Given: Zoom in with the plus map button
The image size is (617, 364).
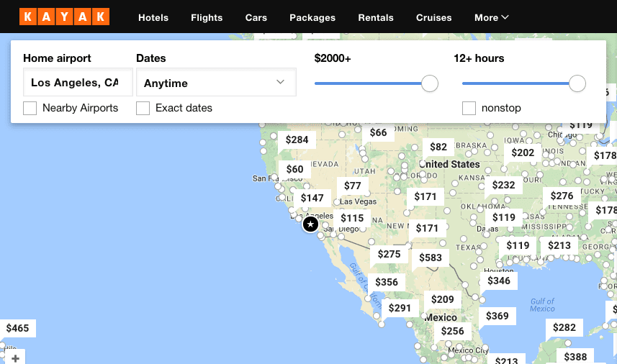Looking at the screenshot, I should pyautogui.click(x=15, y=358).
